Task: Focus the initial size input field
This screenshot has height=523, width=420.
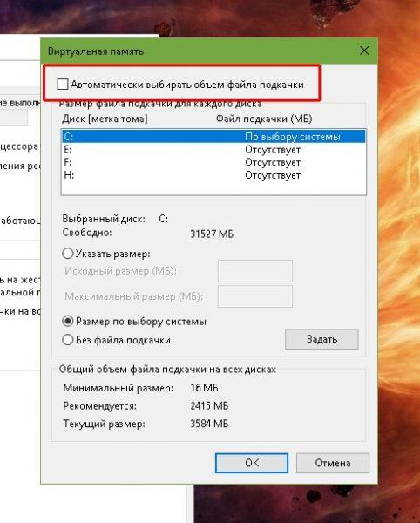Action: 255,271
